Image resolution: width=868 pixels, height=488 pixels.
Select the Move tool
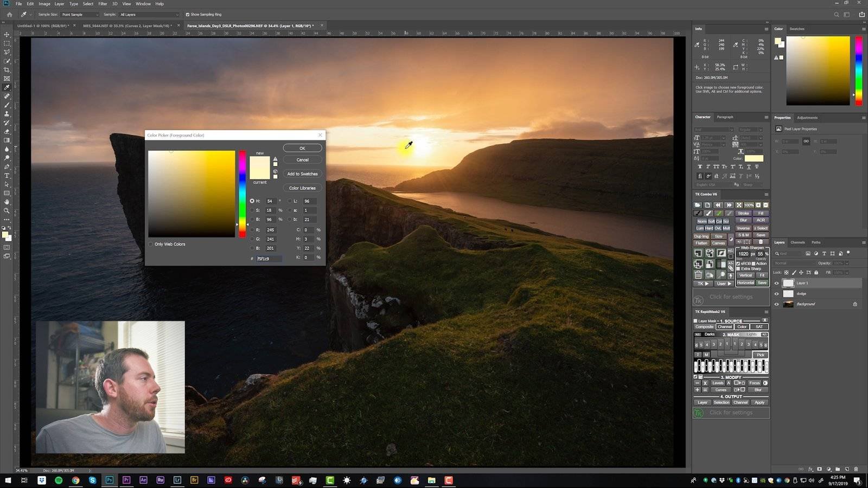(7, 34)
